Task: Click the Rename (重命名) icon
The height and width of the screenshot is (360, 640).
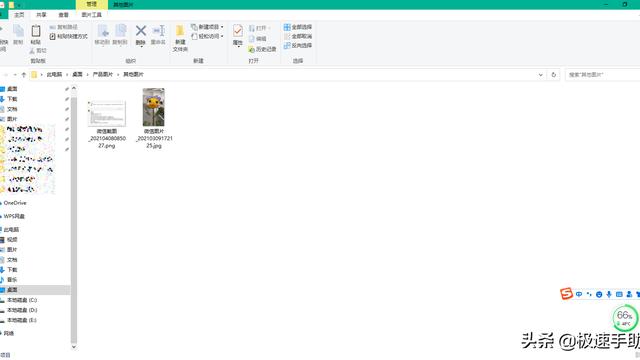Action: [158, 31]
